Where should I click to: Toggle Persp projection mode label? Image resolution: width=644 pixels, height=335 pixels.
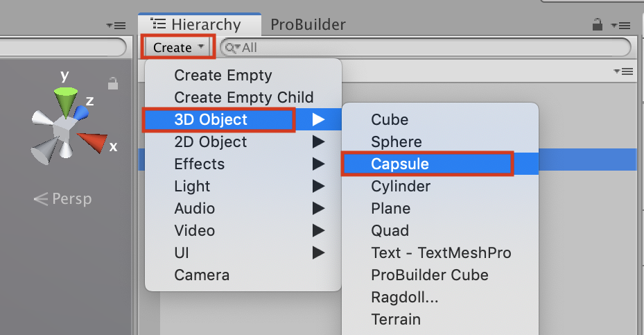coord(63,200)
